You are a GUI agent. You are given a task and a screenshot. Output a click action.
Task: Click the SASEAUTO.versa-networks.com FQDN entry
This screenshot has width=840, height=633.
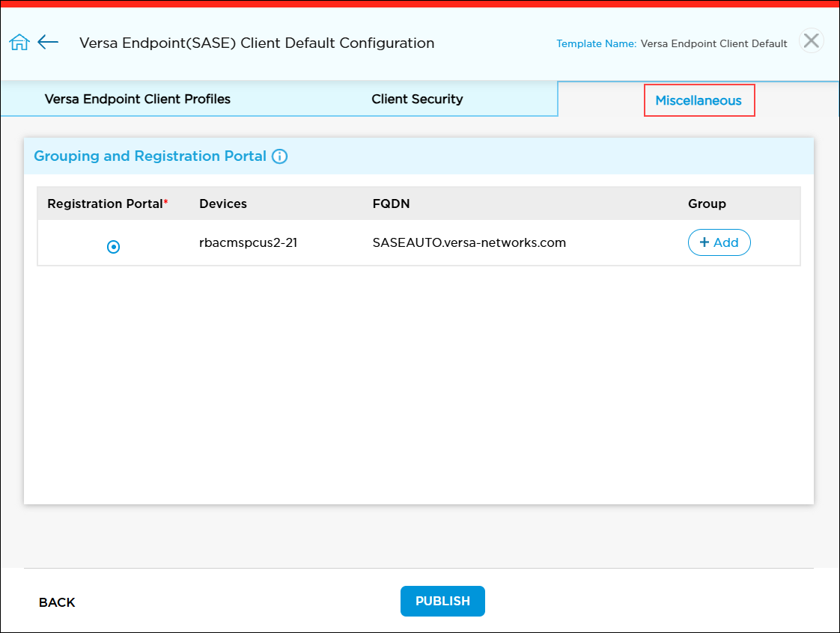point(469,242)
